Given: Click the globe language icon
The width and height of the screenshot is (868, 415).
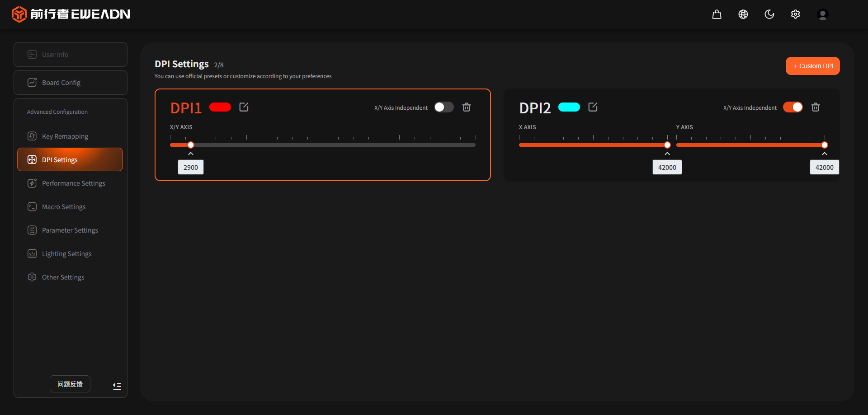Looking at the screenshot, I should pyautogui.click(x=743, y=14).
